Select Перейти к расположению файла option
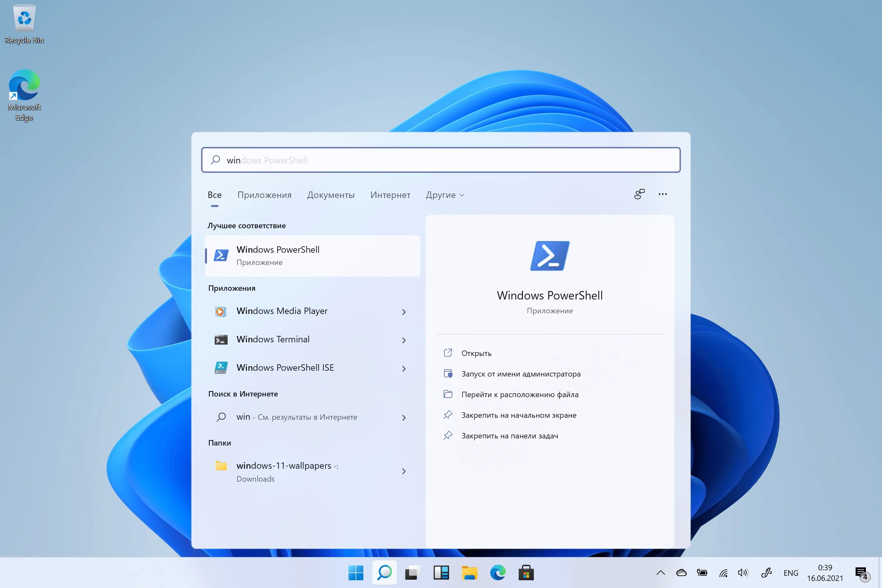882x588 pixels. coord(519,394)
